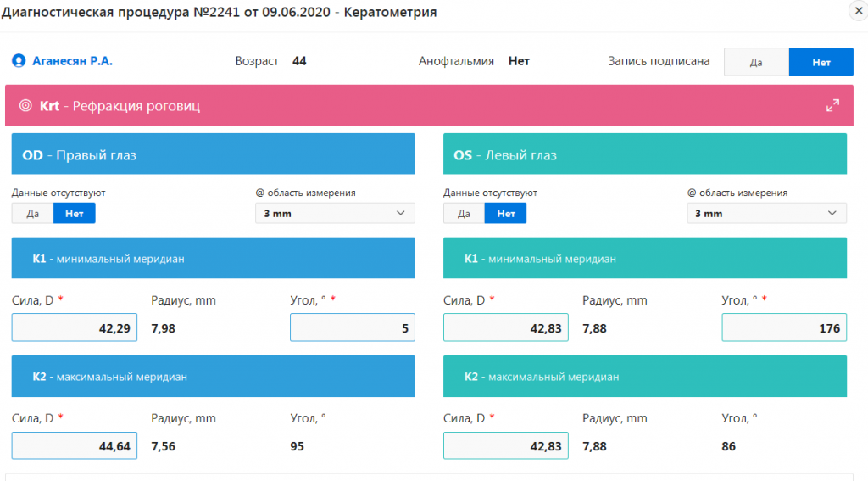Image resolution: width=868 pixels, height=481 pixels.
Task: Open left eye область измерения dropdown
Action: click(766, 214)
